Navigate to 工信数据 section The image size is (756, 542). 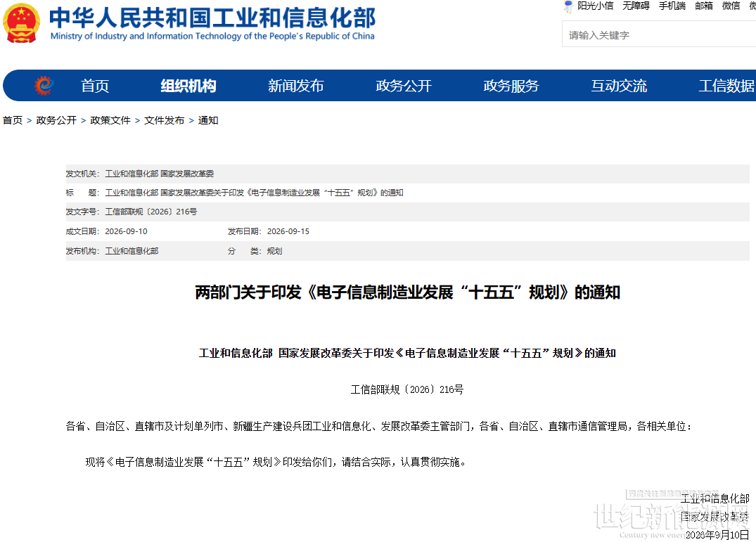(x=726, y=86)
